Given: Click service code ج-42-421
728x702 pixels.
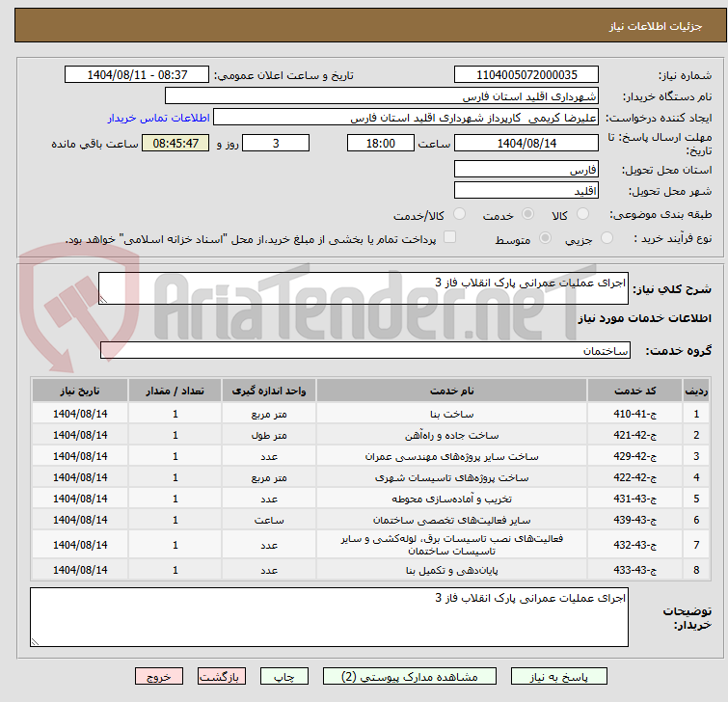Looking at the screenshot, I should tap(634, 435).
